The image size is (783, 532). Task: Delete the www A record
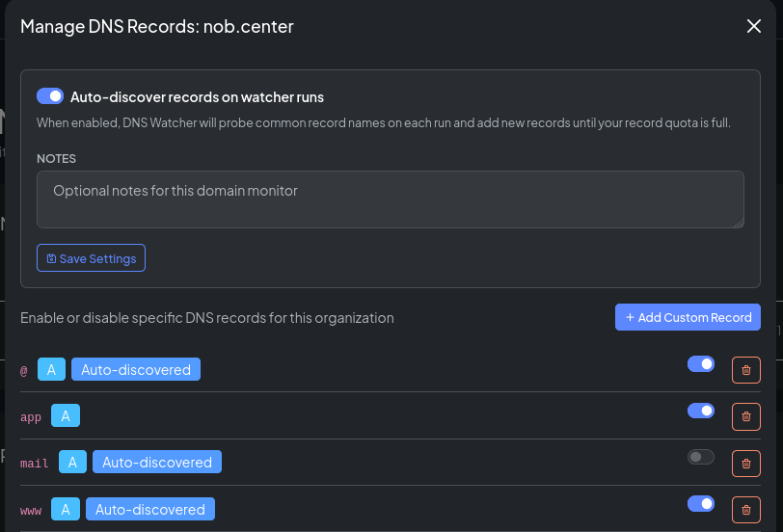click(746, 510)
